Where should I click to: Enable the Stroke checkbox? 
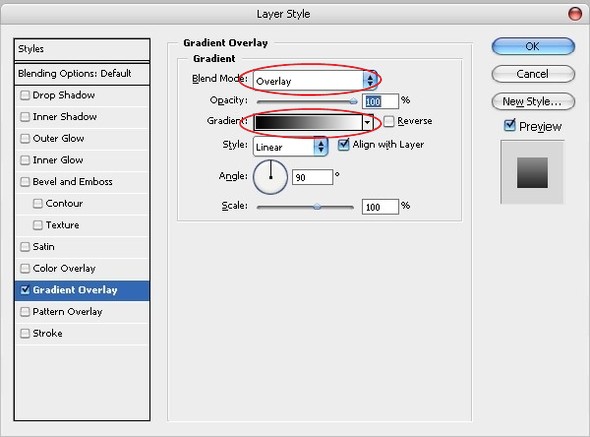point(25,333)
